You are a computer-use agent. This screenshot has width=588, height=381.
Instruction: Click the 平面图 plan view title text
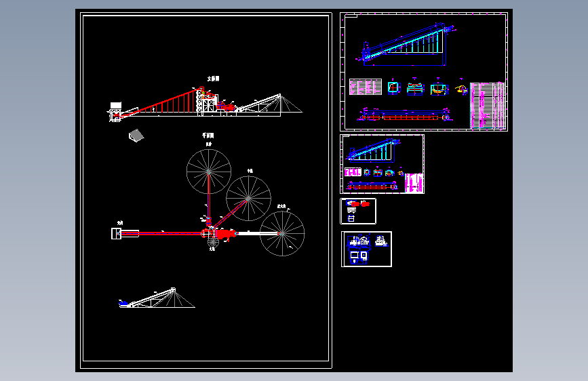pyautogui.click(x=208, y=136)
